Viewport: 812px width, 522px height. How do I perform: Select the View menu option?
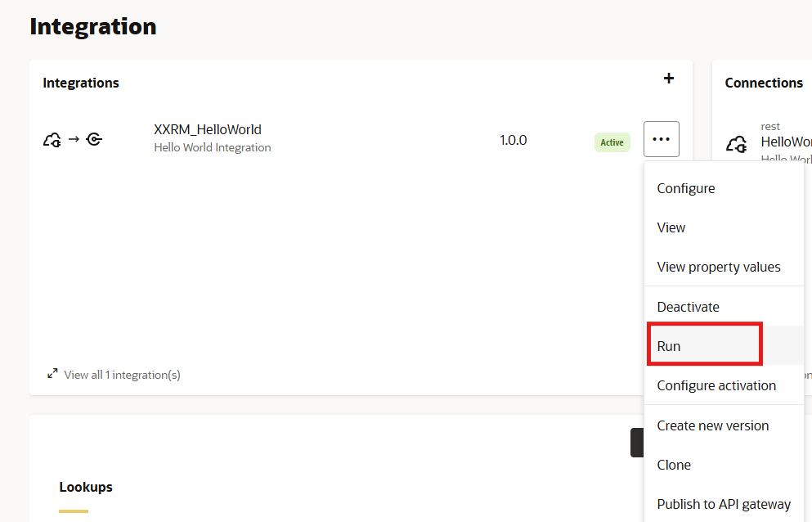(x=671, y=227)
